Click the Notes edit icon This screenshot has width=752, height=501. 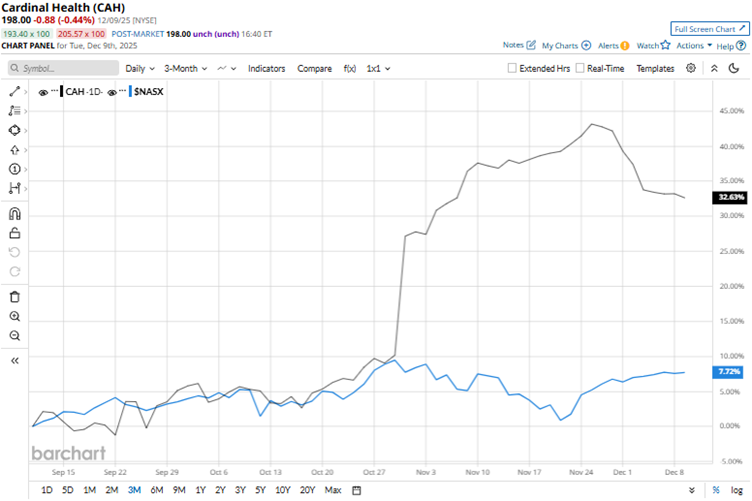pos(531,45)
